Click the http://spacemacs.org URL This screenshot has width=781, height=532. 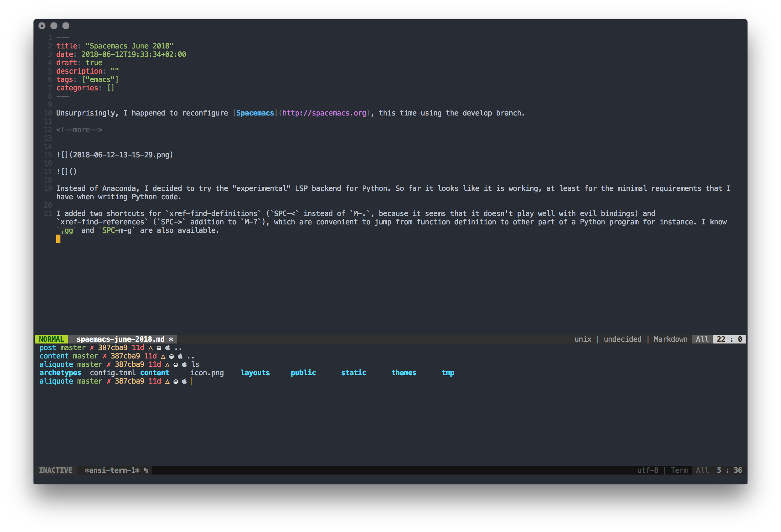coord(324,113)
